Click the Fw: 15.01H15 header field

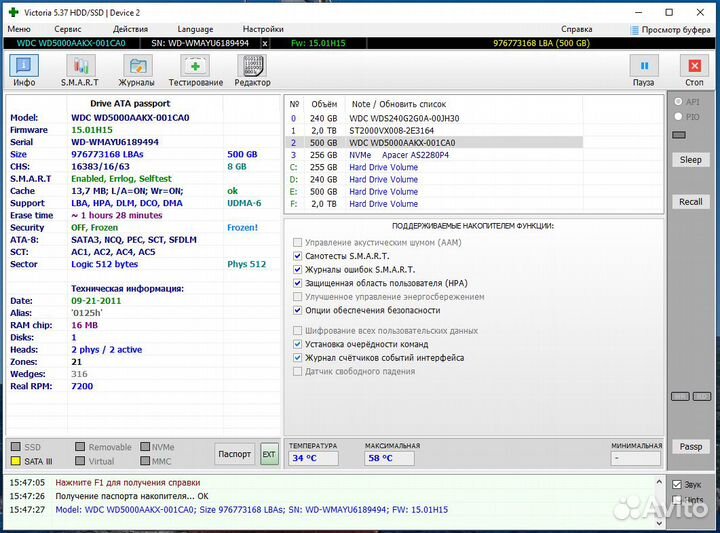coord(318,44)
